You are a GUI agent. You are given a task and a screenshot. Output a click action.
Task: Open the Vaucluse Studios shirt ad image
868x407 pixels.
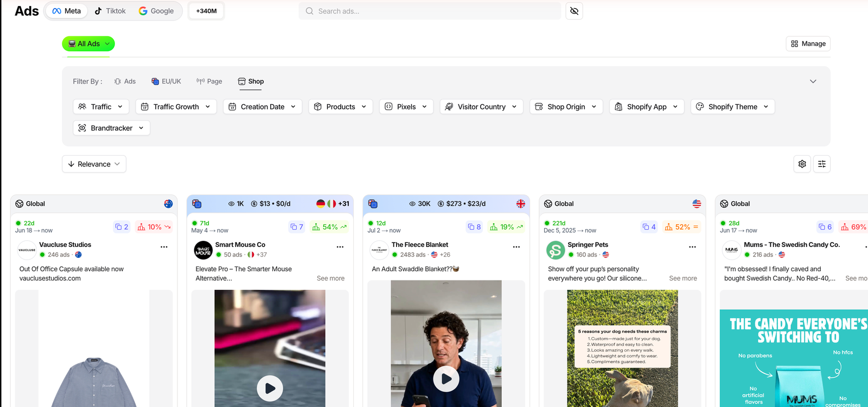click(x=94, y=348)
